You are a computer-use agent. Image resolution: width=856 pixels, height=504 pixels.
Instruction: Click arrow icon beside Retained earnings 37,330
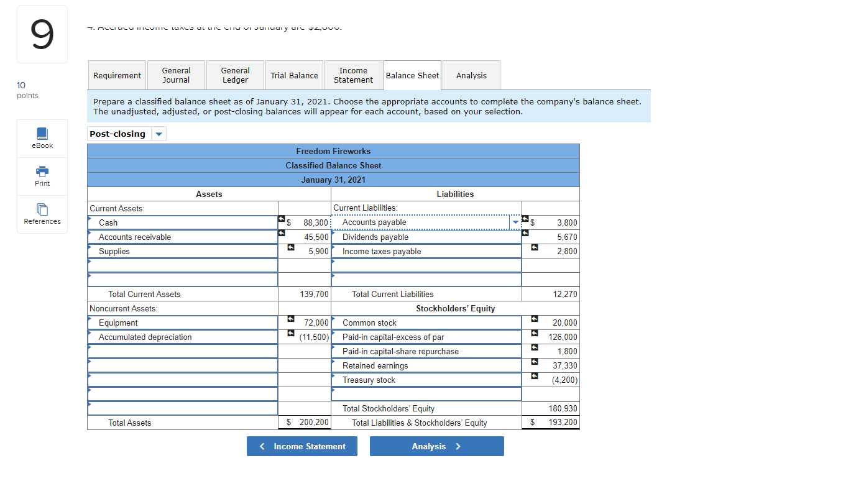click(535, 362)
